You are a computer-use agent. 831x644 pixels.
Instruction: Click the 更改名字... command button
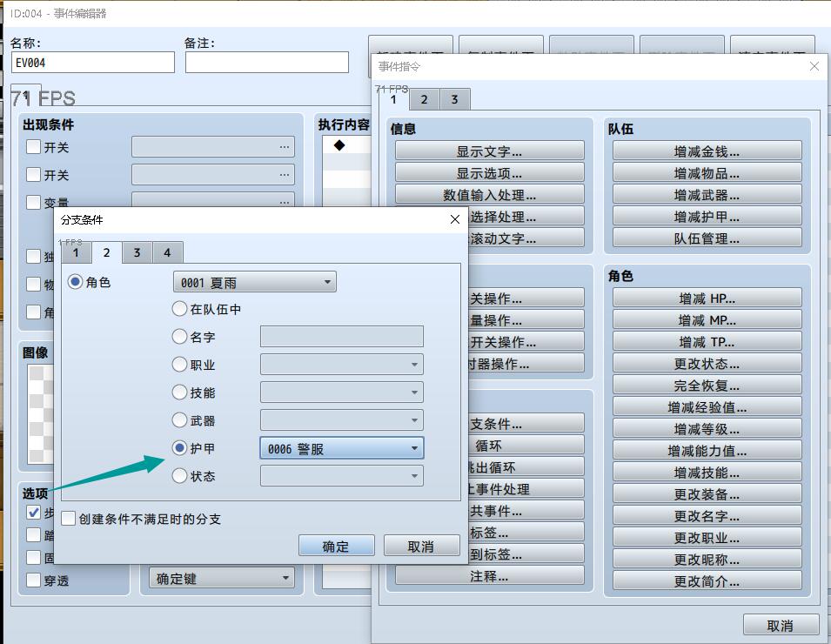click(707, 515)
